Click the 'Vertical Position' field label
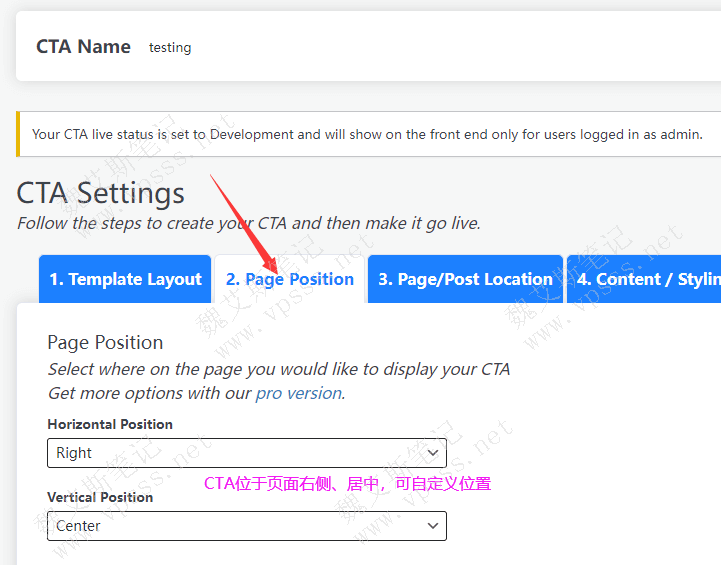The height and width of the screenshot is (565, 721). tap(100, 497)
